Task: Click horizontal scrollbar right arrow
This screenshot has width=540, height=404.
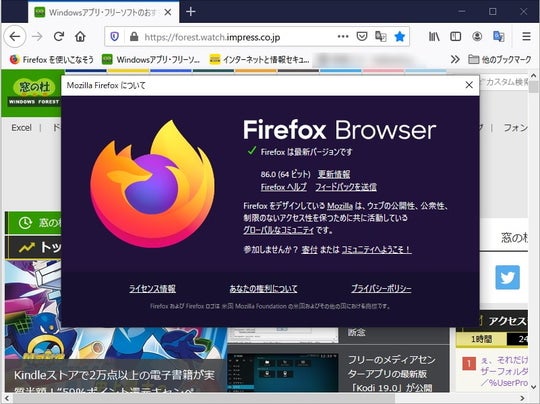Action: click(x=522, y=398)
